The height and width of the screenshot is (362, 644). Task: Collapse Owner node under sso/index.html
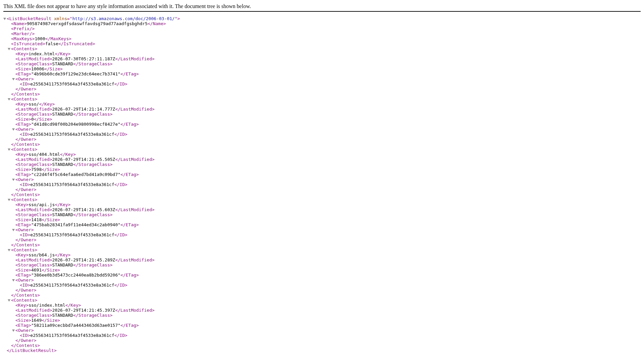pos(13,330)
